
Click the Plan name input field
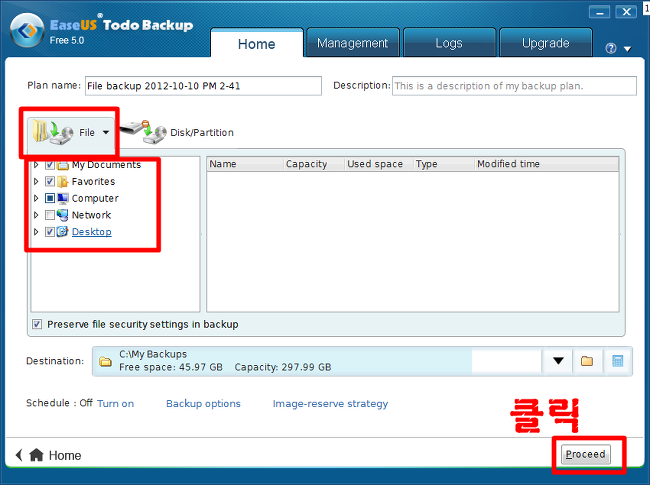[x=203, y=86]
